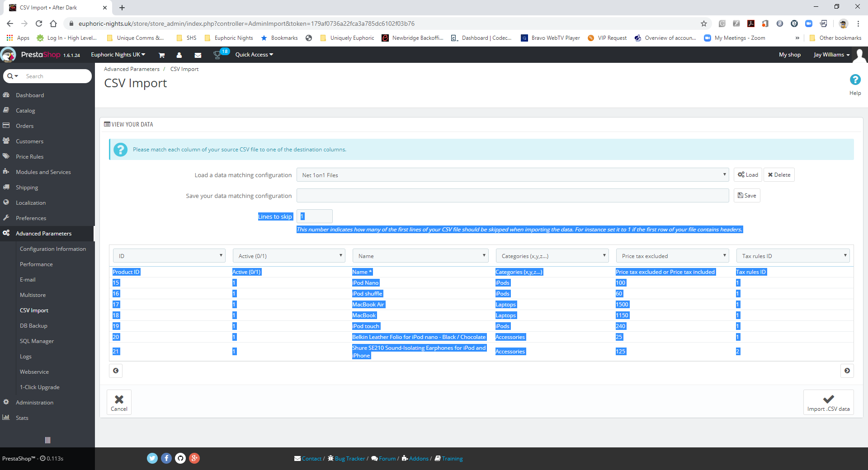This screenshot has width=868, height=470.
Task: Open SQL Manager in sidebar
Action: click(37, 341)
